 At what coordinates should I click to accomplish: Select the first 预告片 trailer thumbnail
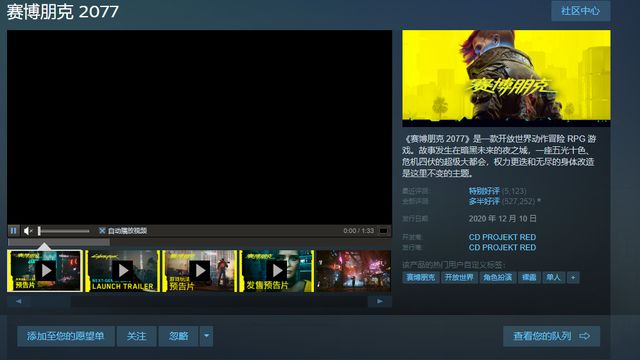[x=45, y=271]
